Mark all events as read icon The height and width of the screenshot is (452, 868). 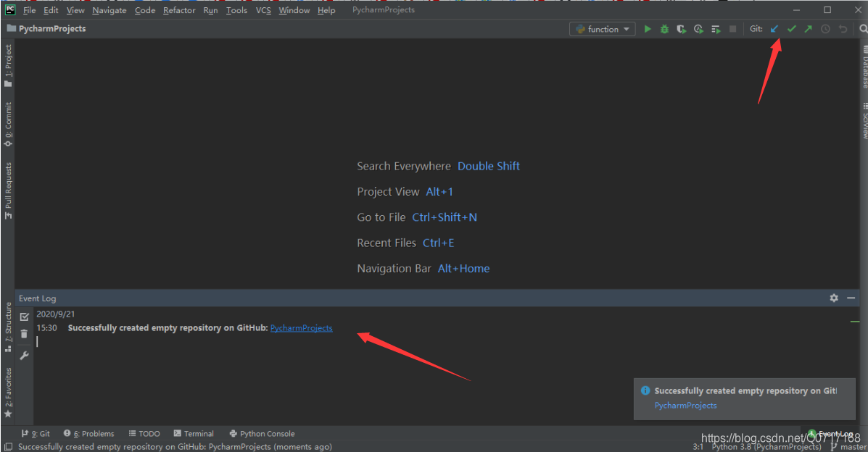[24, 317]
